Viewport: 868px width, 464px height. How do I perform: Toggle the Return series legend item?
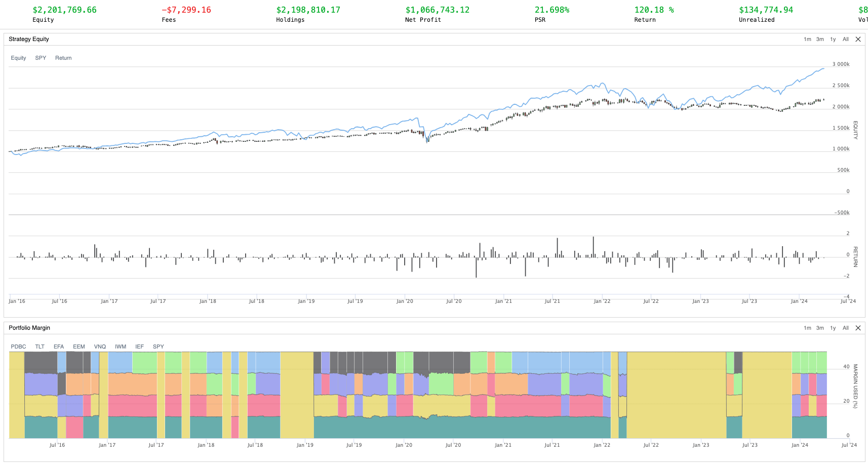point(63,58)
